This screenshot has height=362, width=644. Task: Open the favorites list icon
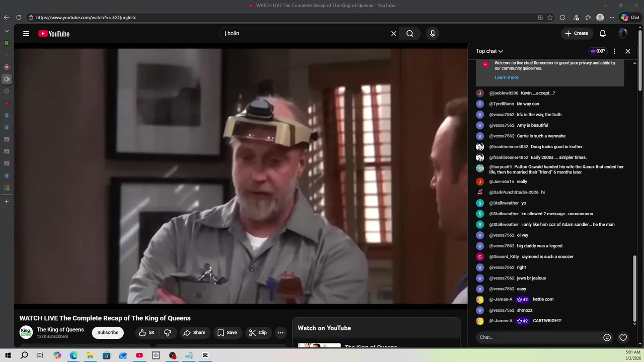pyautogui.click(x=588, y=18)
